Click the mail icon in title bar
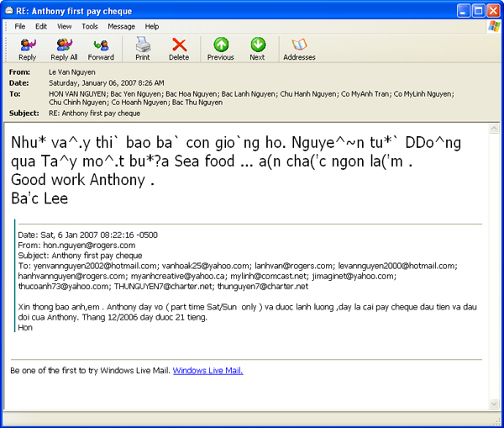Image resolution: width=504 pixels, height=428 pixels. pos(9,11)
